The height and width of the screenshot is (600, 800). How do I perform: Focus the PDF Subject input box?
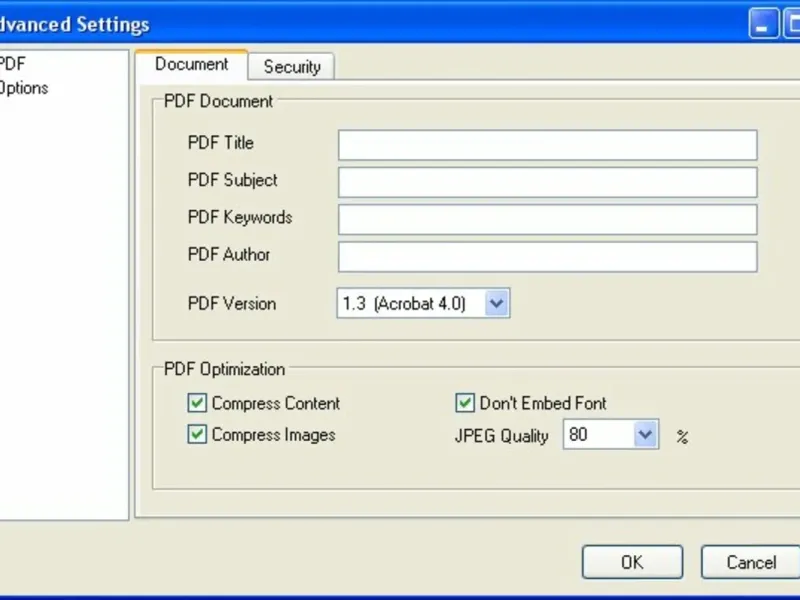[x=547, y=182]
